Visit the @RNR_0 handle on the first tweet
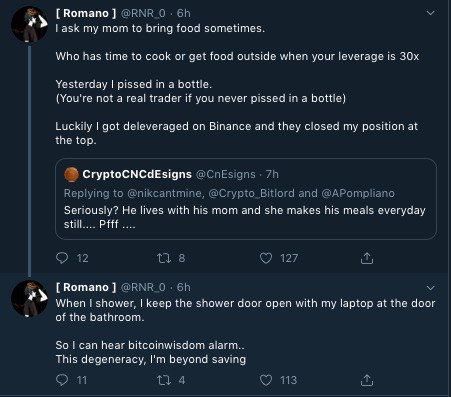The image size is (451, 397). [x=143, y=13]
